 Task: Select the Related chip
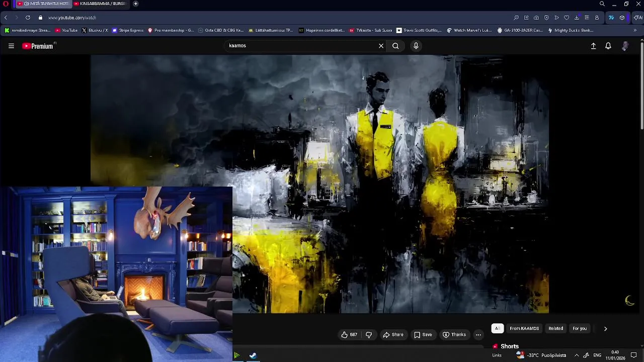(x=555, y=328)
